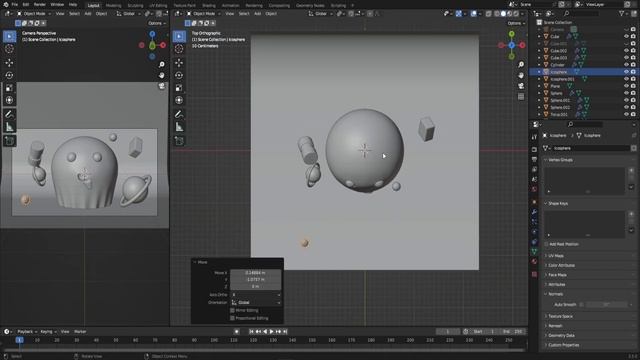Viewport: 640px width, 360px height.
Task: Open the Modifiers wrench tab in Properties
Action: click(x=534, y=212)
